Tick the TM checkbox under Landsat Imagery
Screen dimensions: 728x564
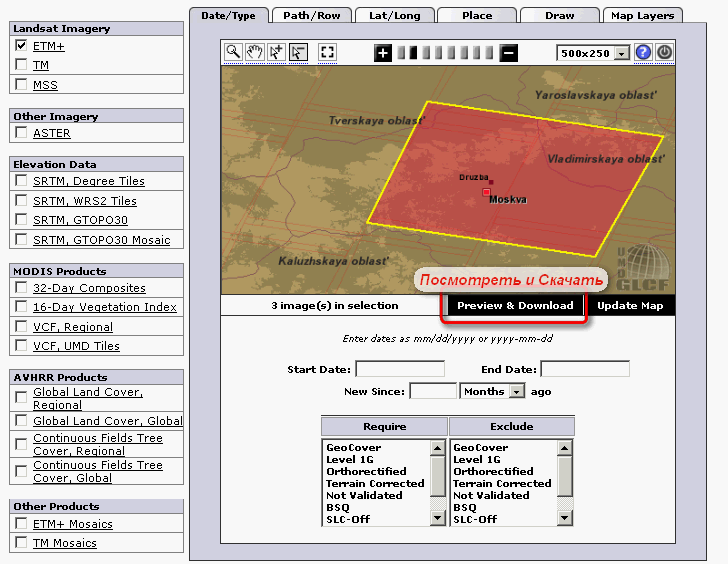(21, 64)
